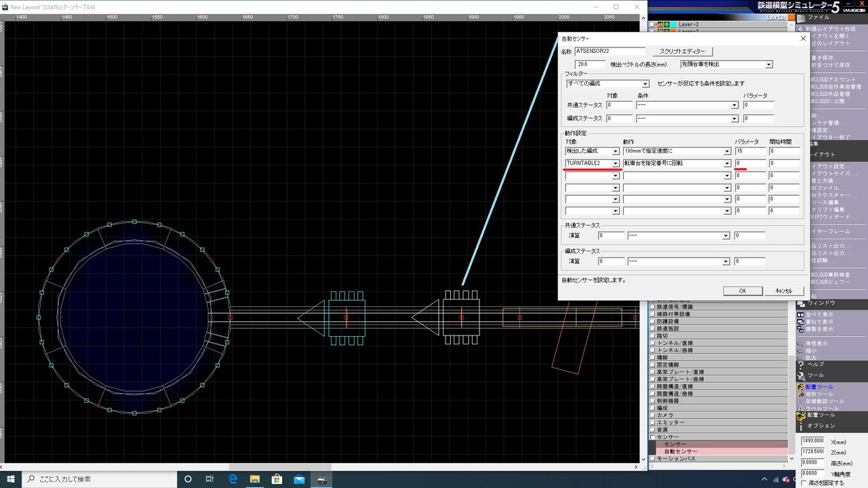868x488 pixels.
Task: Click the parameter field showing 15
Action: [750, 151]
